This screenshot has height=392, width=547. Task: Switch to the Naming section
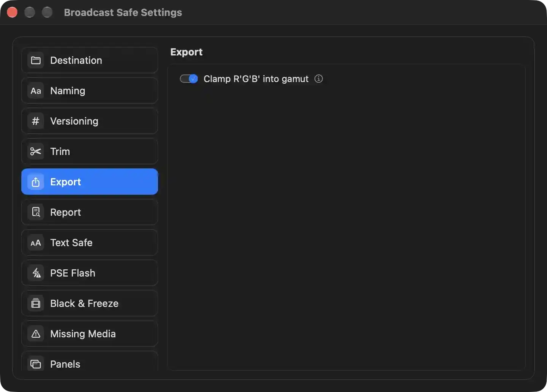90,91
